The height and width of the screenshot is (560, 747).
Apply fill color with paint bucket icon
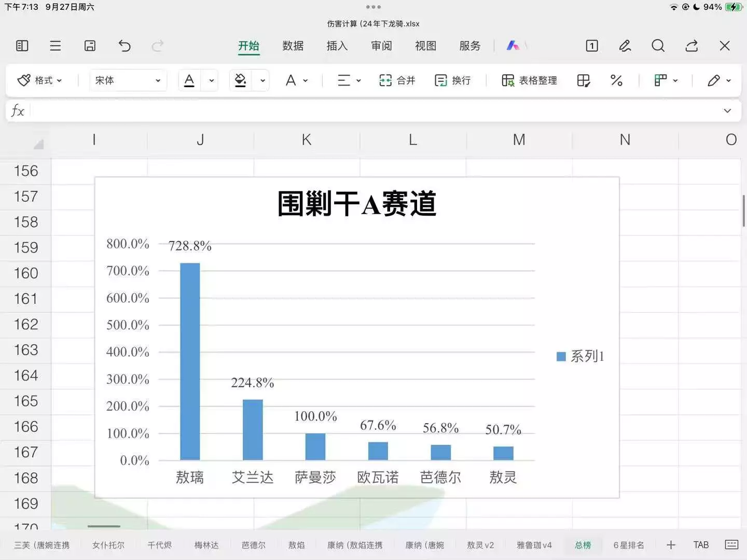tap(240, 80)
